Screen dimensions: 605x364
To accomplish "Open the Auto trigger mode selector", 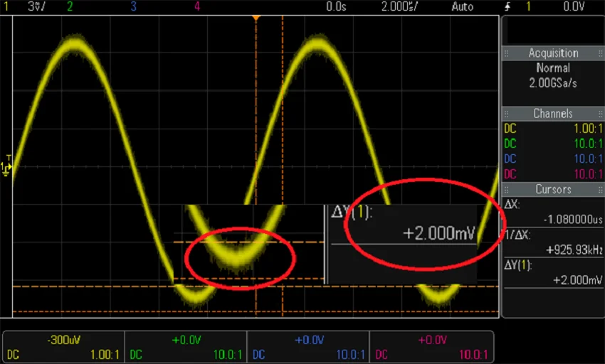I will pyautogui.click(x=462, y=6).
